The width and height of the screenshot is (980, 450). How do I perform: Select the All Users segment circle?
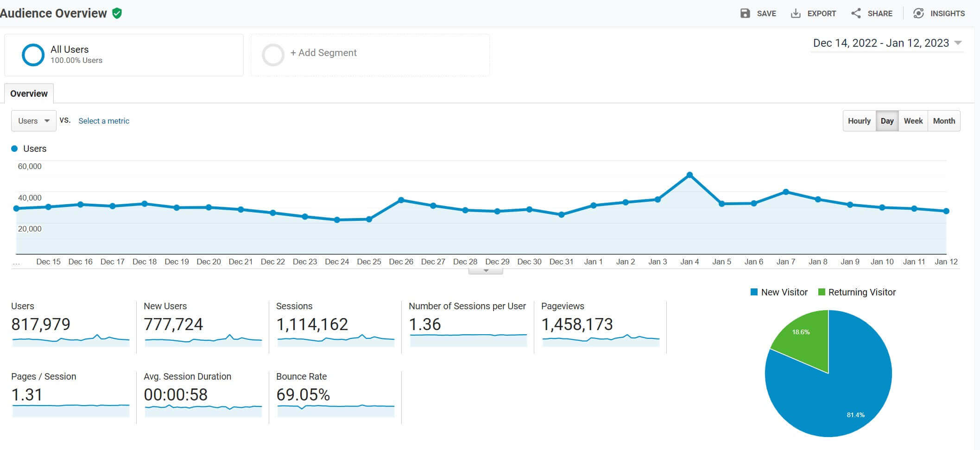[x=33, y=55]
